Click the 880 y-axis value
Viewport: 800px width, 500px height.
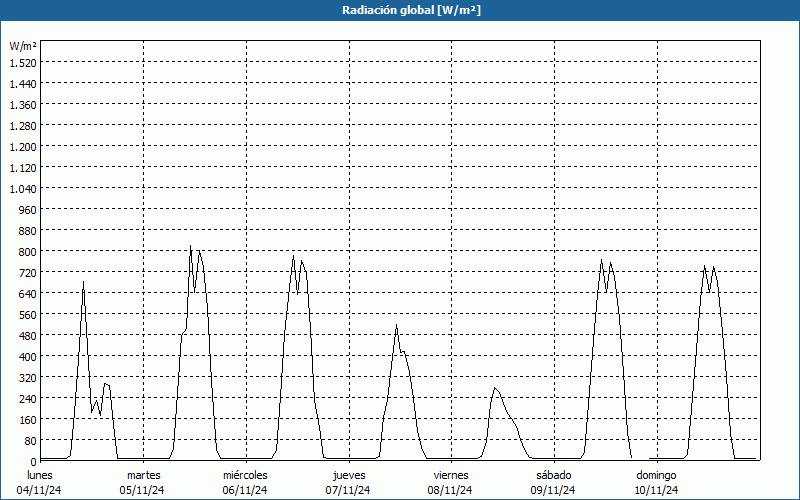pyautogui.click(x=28, y=231)
